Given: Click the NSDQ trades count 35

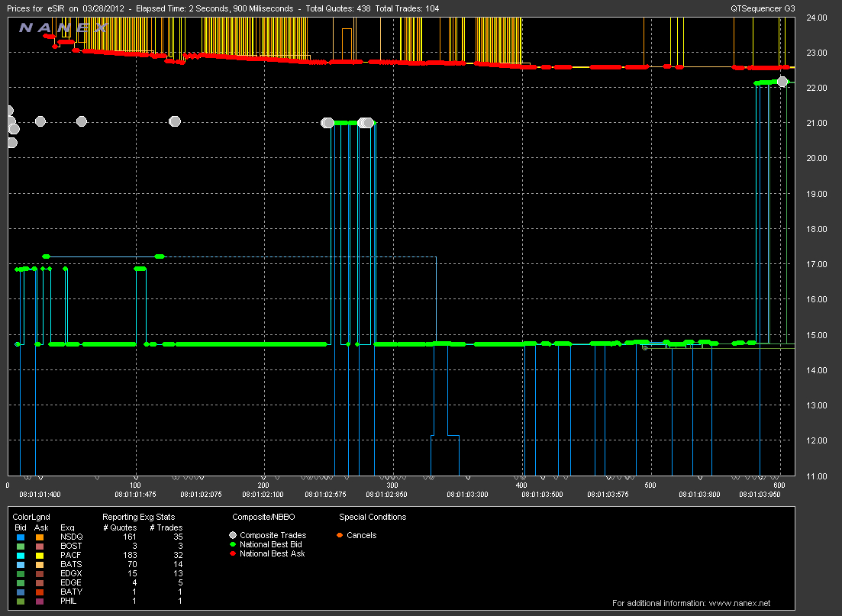Looking at the screenshot, I should click(178, 537).
